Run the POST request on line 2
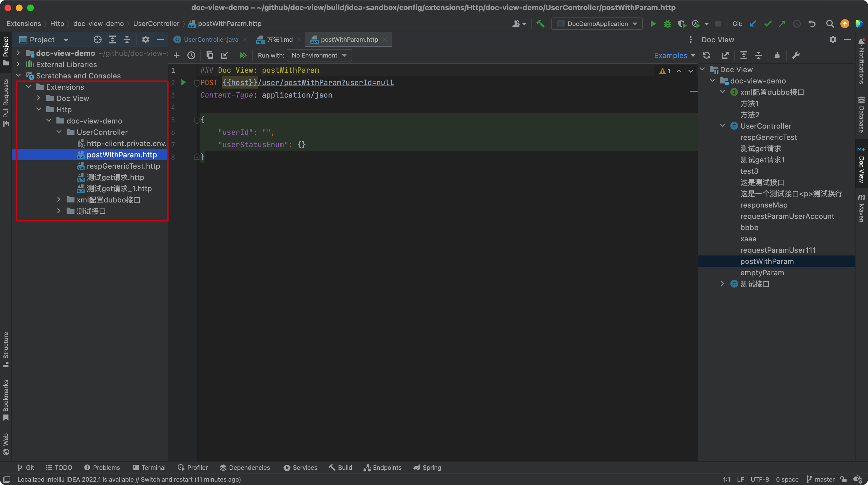Viewport: 868px width, 485px height. point(183,83)
